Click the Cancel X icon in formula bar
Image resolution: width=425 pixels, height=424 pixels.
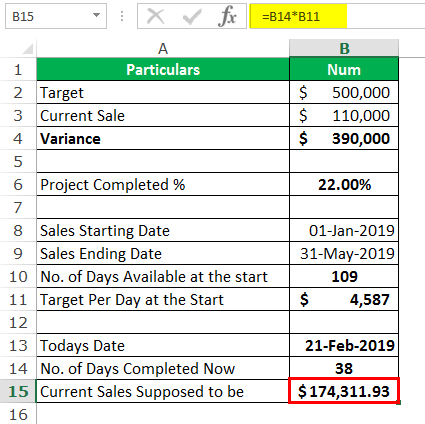[x=156, y=16]
